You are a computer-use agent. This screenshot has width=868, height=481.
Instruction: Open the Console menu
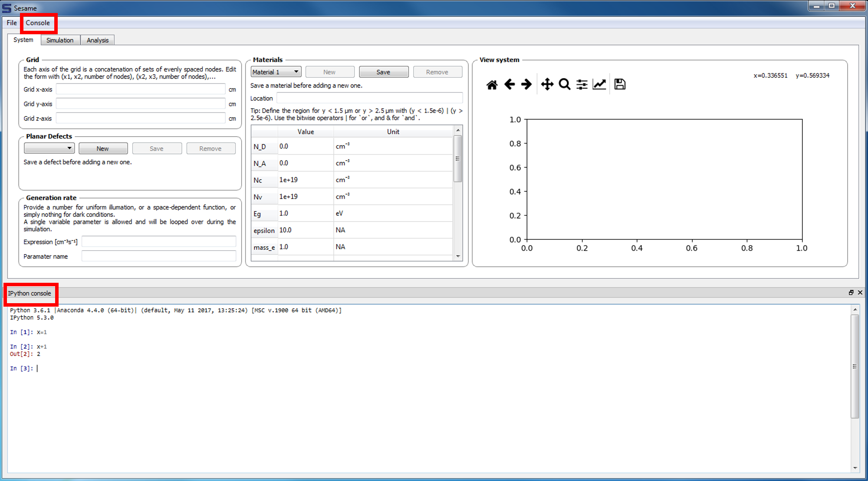pos(38,23)
